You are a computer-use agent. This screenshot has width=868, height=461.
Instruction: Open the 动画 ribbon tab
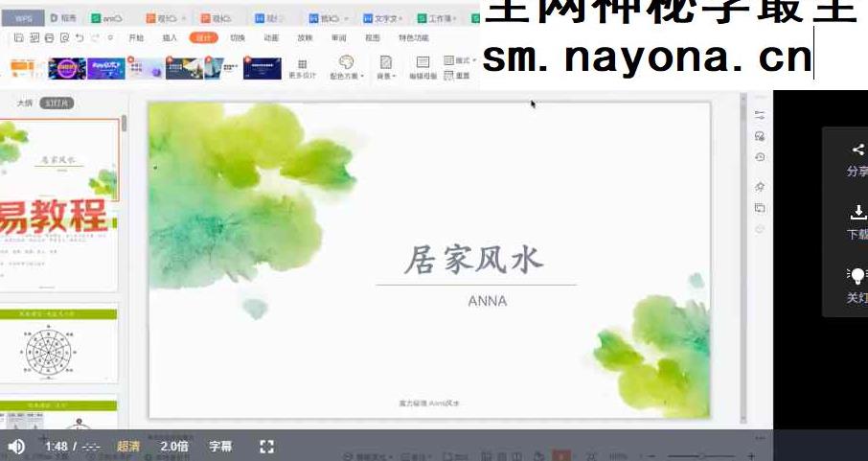coord(271,37)
